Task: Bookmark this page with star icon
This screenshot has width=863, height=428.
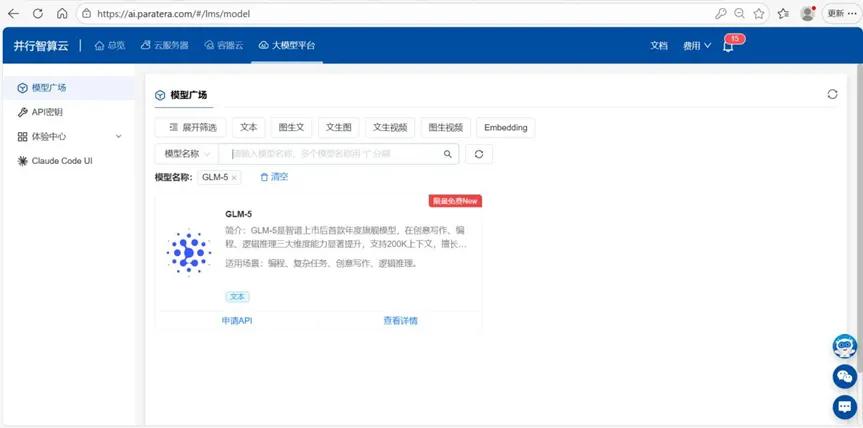Action: (x=759, y=14)
